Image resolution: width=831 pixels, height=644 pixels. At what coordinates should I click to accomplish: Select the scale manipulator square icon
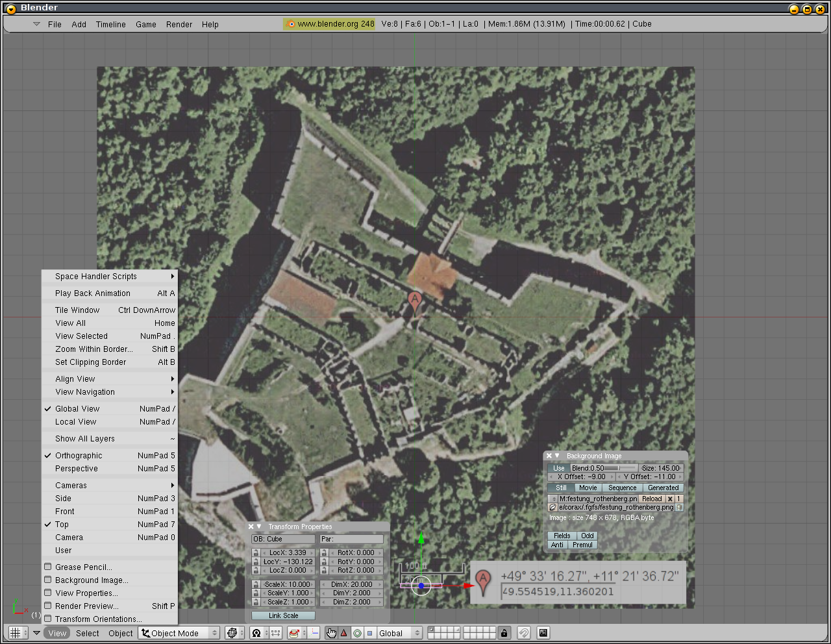pos(370,633)
